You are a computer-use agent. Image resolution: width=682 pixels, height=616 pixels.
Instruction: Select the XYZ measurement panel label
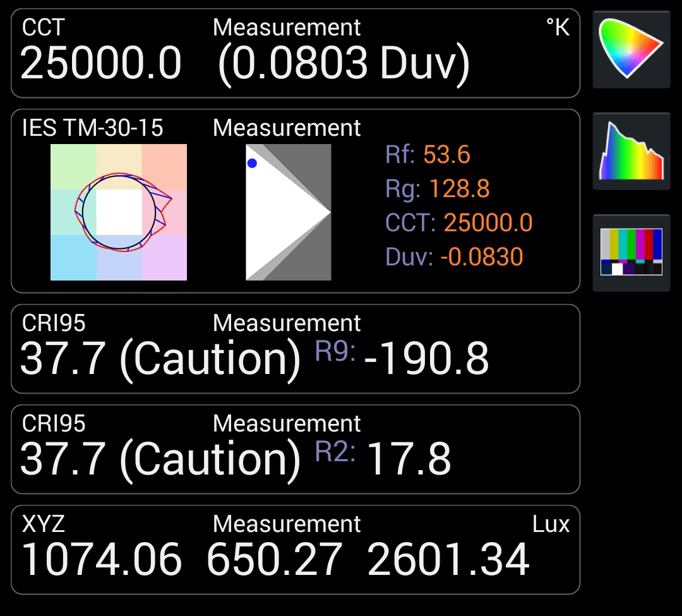click(x=43, y=524)
